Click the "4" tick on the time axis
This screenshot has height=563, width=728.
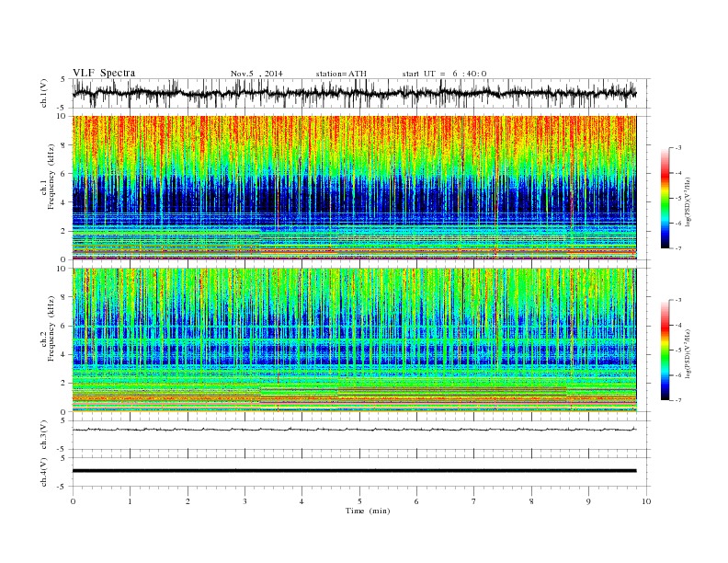[301, 501]
